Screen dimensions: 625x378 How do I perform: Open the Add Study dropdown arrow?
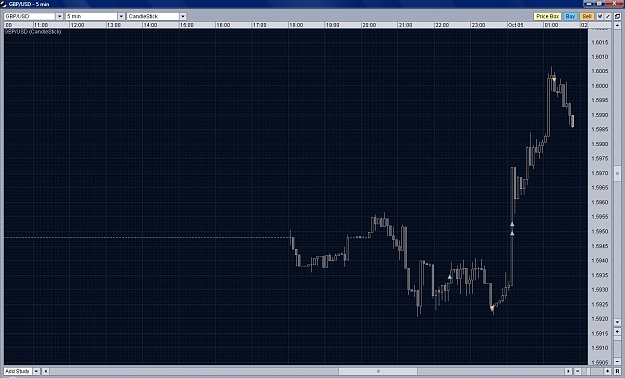(36, 371)
